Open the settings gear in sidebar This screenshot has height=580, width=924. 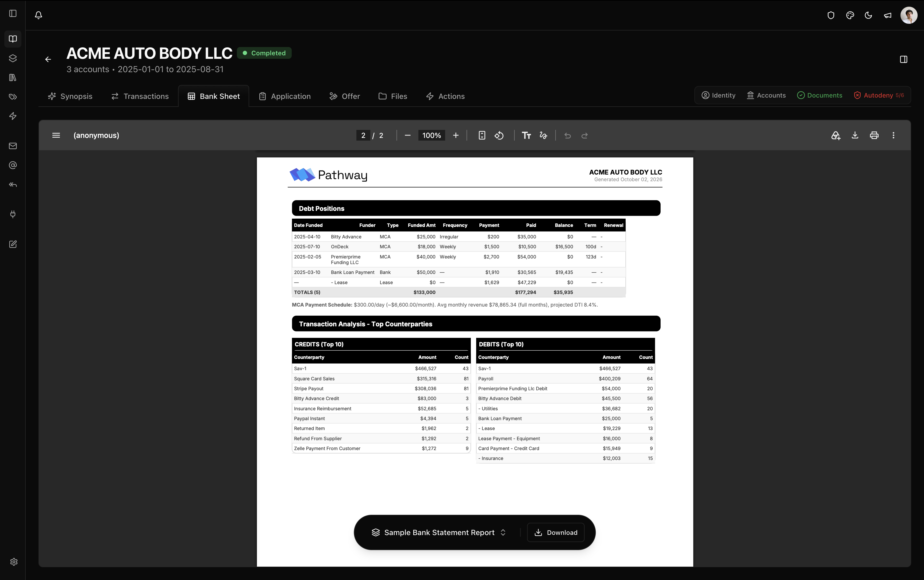click(x=14, y=562)
